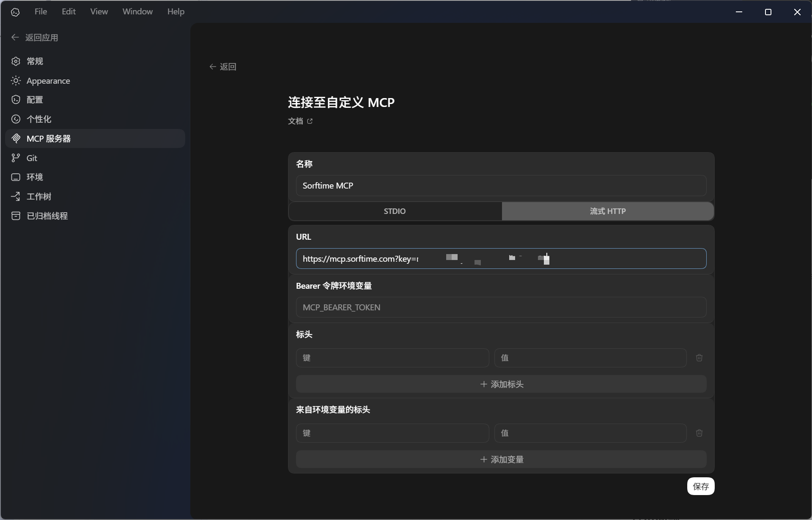The width and height of the screenshot is (812, 520).
Task: Open the Appearance settings
Action: (x=48, y=81)
